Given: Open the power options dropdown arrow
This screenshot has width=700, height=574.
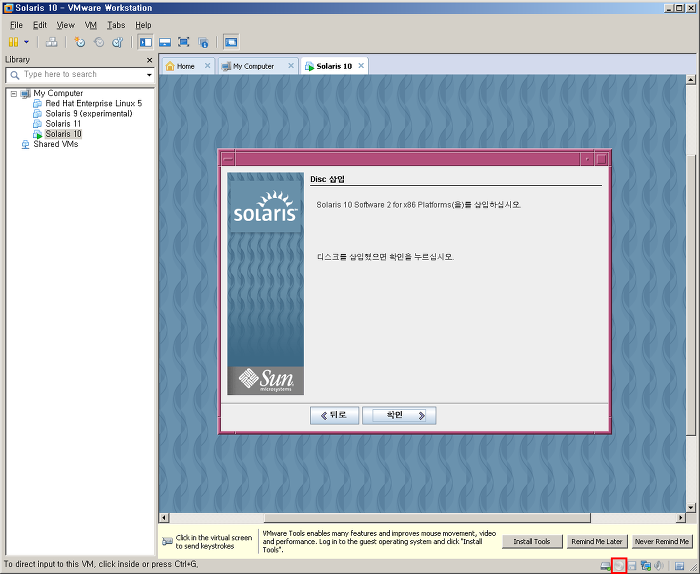Looking at the screenshot, I should point(26,42).
